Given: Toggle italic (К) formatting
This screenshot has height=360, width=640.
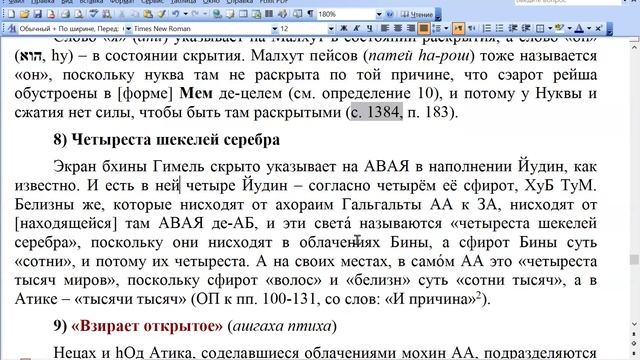Looking at the screenshot, I should click(356, 29).
